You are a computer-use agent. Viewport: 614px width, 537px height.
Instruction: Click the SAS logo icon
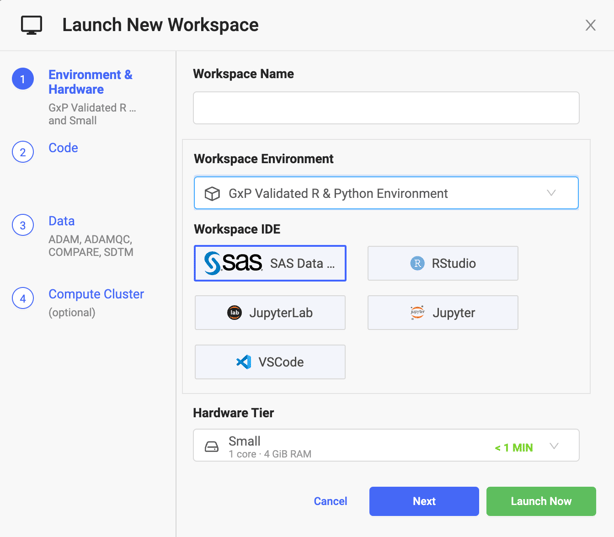pos(233,263)
